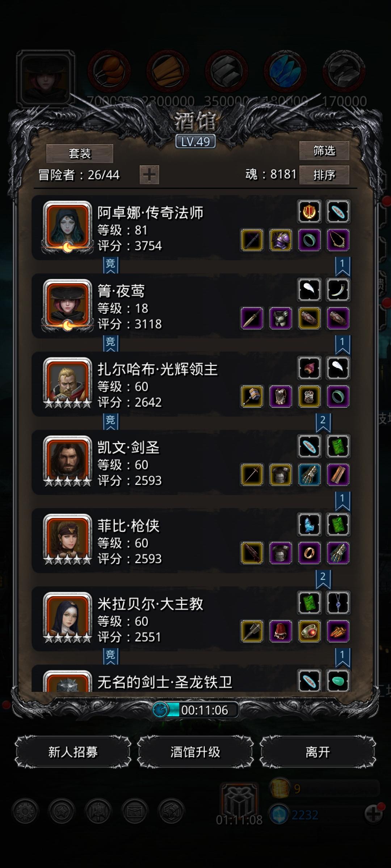Tap the 00:11:06 timer progress bar

pos(195,710)
